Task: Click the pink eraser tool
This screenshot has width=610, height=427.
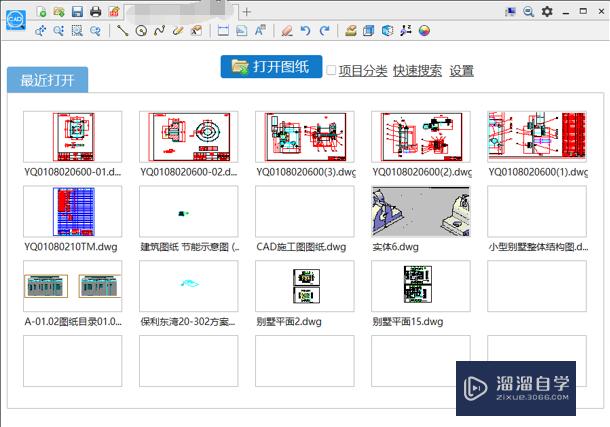Action: coord(287,31)
